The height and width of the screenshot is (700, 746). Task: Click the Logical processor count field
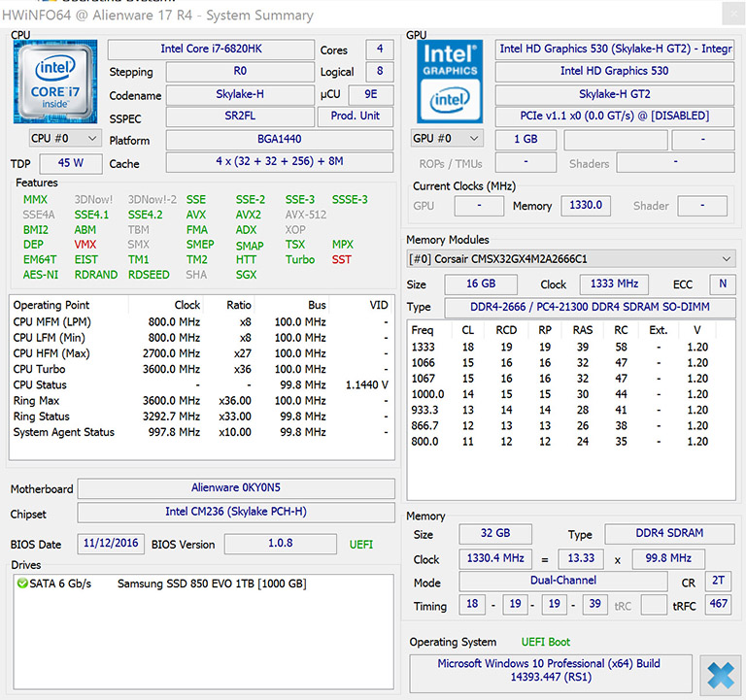click(x=380, y=71)
